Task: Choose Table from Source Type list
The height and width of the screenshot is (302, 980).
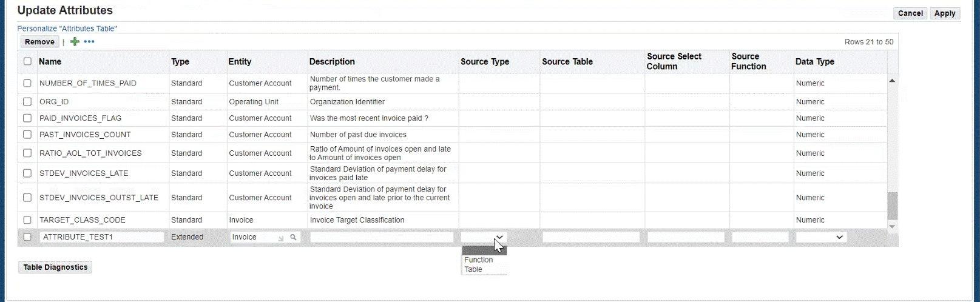Action: (x=473, y=269)
